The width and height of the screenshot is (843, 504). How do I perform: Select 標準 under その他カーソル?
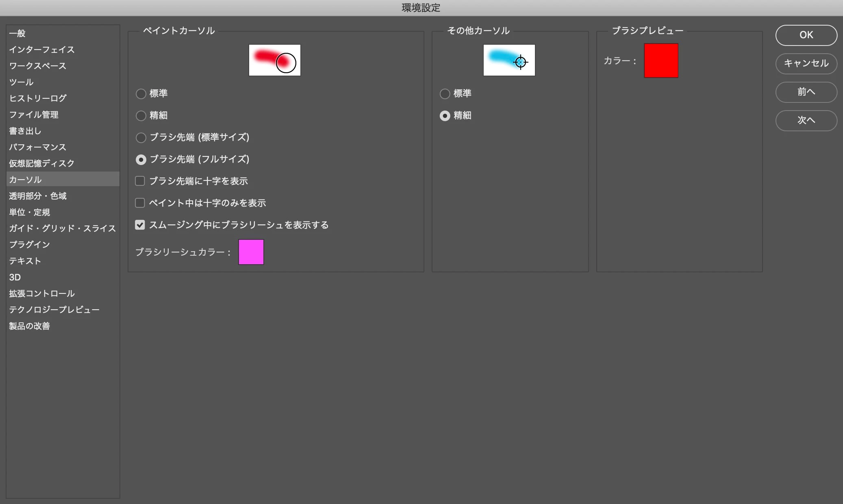445,94
